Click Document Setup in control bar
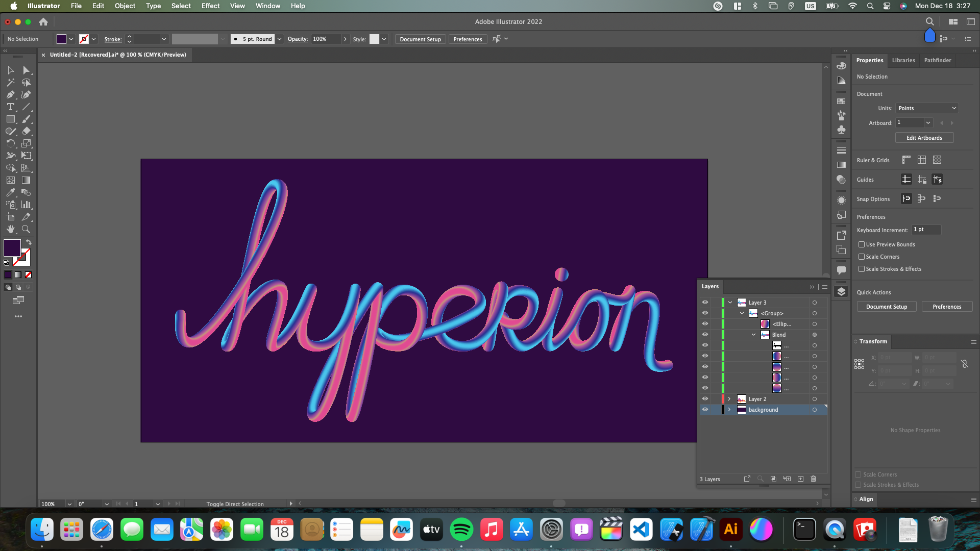 coord(420,39)
